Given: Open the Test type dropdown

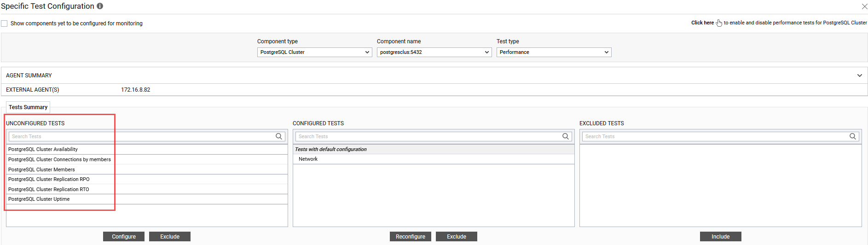Looking at the screenshot, I should pos(554,52).
